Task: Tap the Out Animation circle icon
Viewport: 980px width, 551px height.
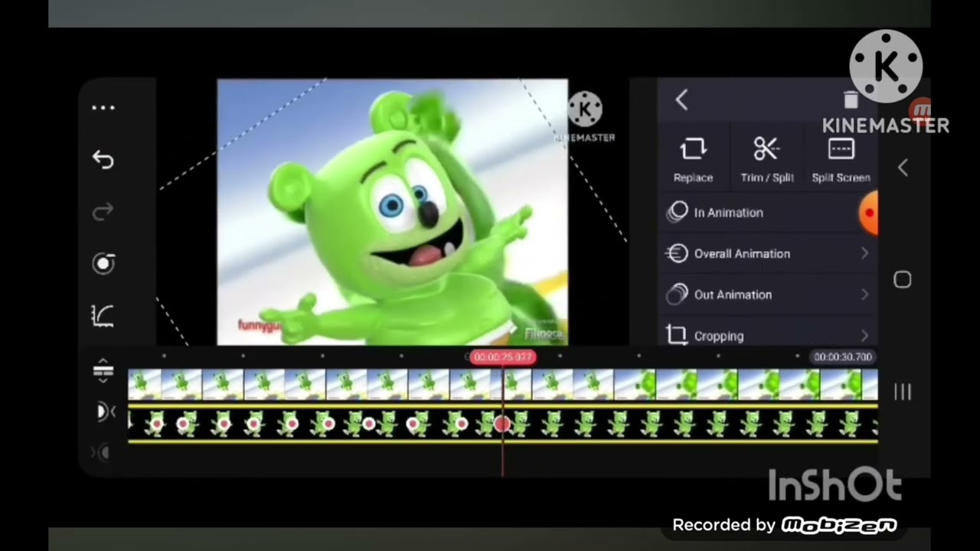Action: click(677, 295)
